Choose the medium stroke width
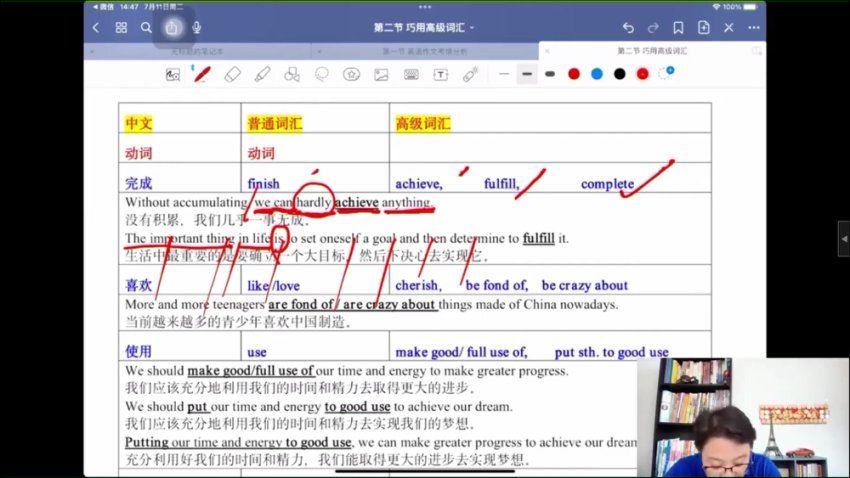 [527, 74]
